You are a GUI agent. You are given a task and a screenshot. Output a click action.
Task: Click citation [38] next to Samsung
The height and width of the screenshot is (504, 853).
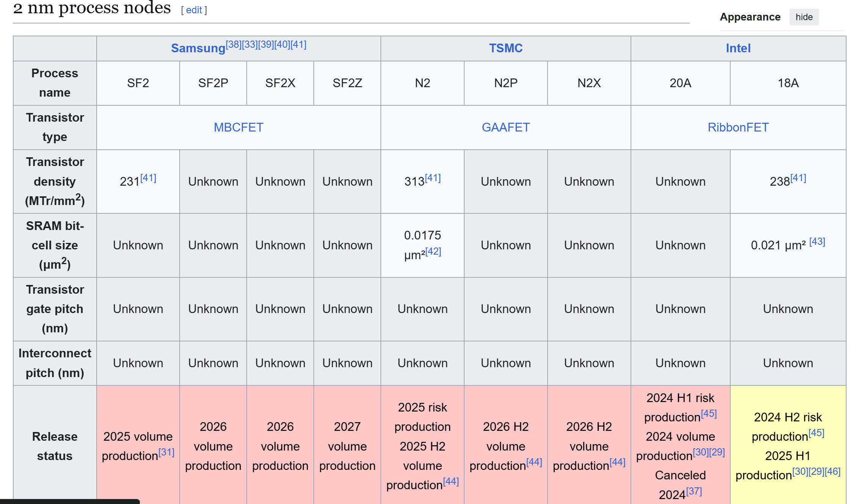(x=233, y=45)
